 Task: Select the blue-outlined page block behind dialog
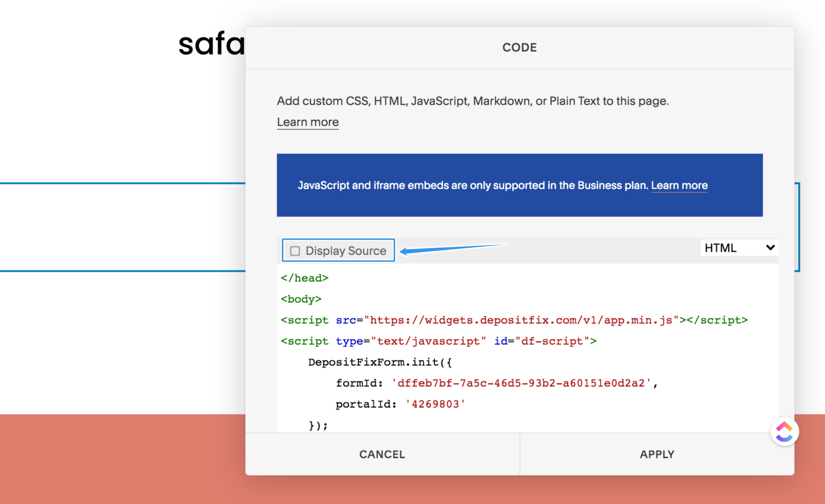click(x=121, y=227)
